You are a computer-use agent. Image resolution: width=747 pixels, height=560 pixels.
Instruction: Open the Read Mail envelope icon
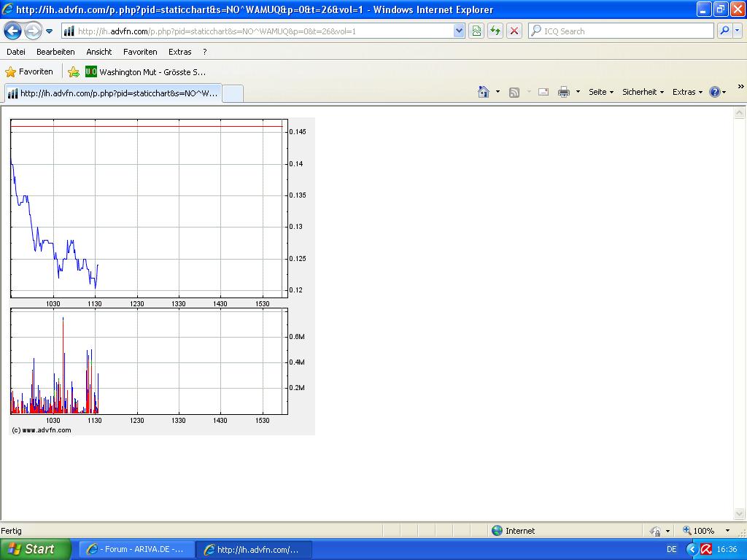point(543,92)
